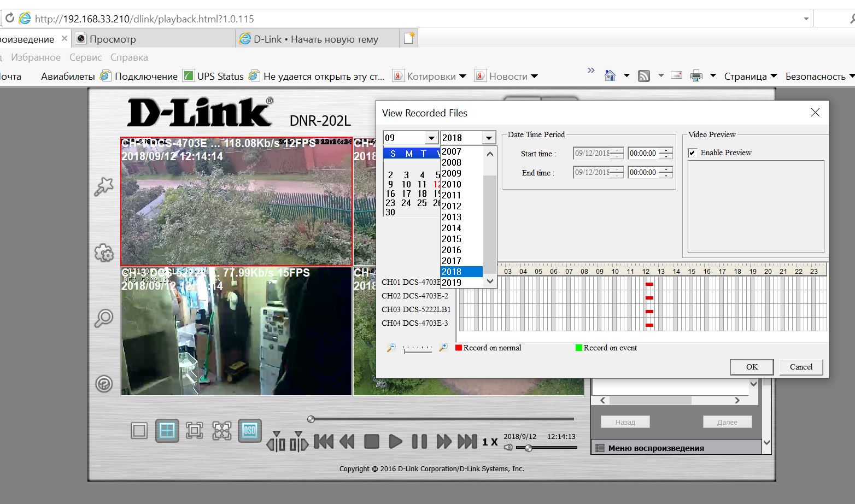Click the playback seek bar handle
The width and height of the screenshot is (855, 504).
311,419
